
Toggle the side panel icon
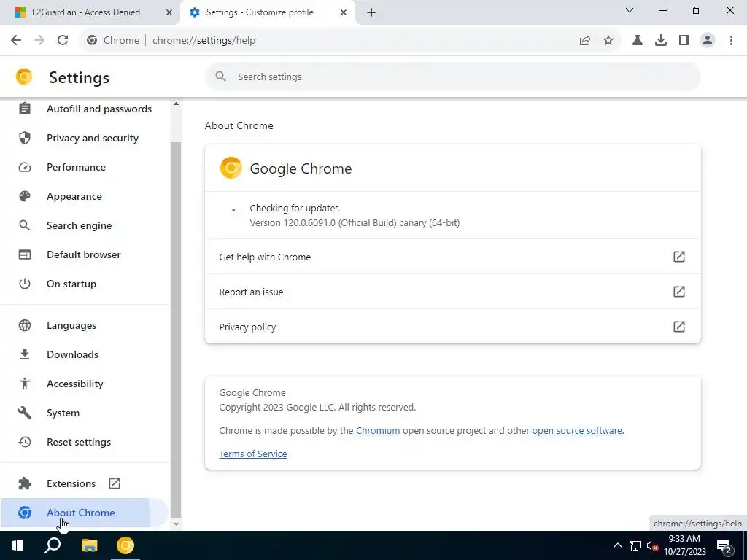[x=684, y=41]
